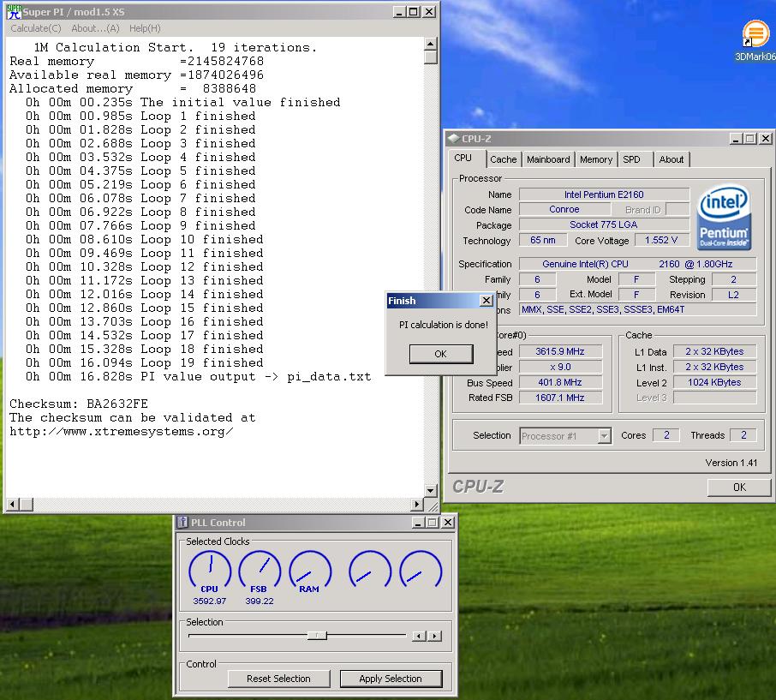The height and width of the screenshot is (700, 776).
Task: Click the PLL Control title bar icon
Action: pos(182,523)
